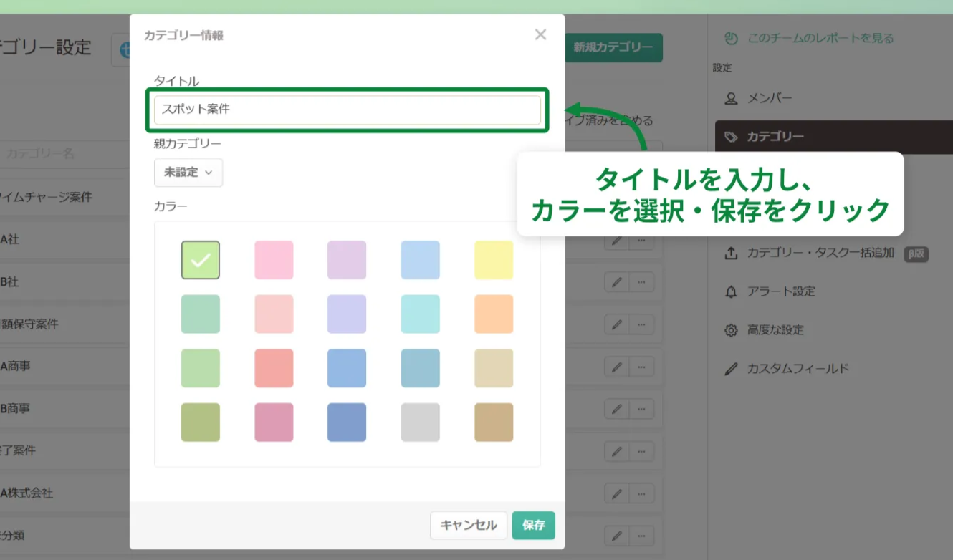Pick the yellow color swatch
Screen dimensions: 953x560
[x=494, y=260]
